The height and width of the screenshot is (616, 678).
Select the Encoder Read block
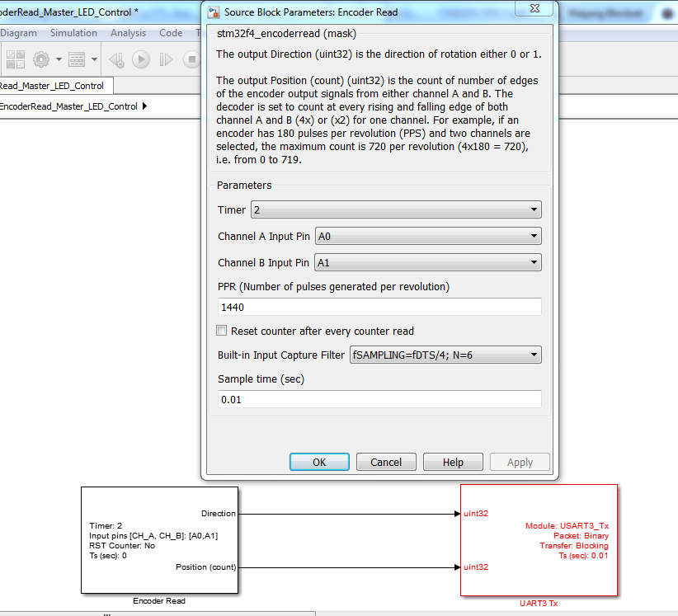(159, 540)
